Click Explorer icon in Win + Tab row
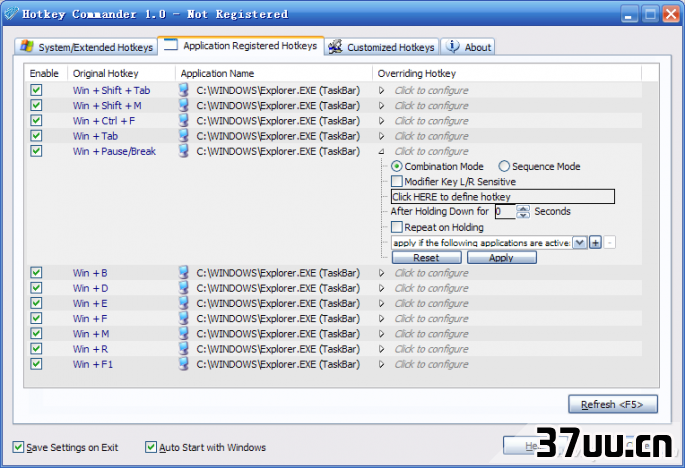Viewport: 685px width, 468px height. [x=184, y=136]
